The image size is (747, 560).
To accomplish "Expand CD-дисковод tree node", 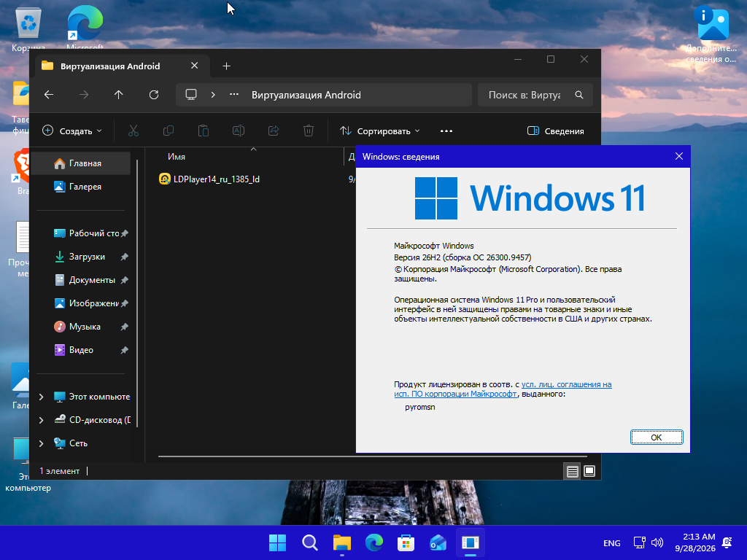I will click(x=41, y=420).
